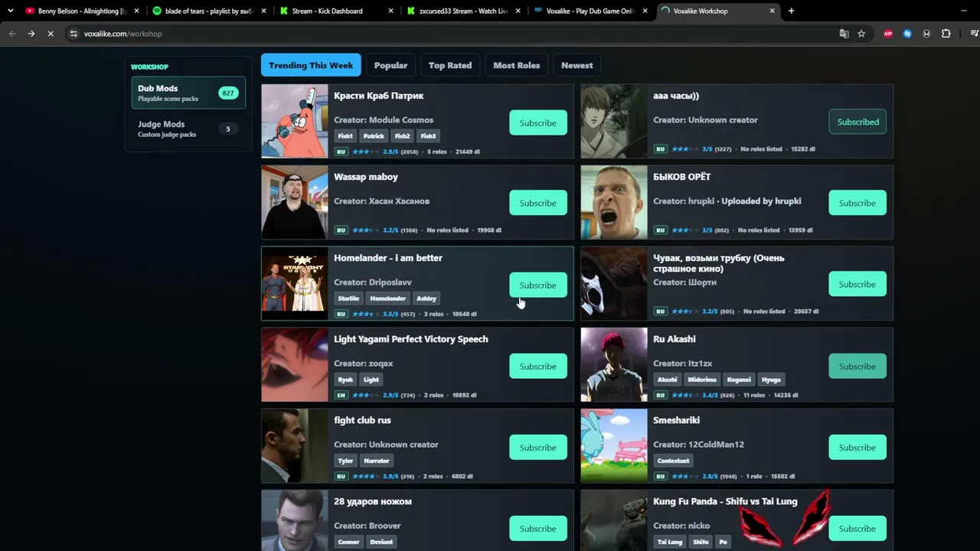980x551 pixels.
Task: Select the Trending This Week filter
Action: coord(311,65)
